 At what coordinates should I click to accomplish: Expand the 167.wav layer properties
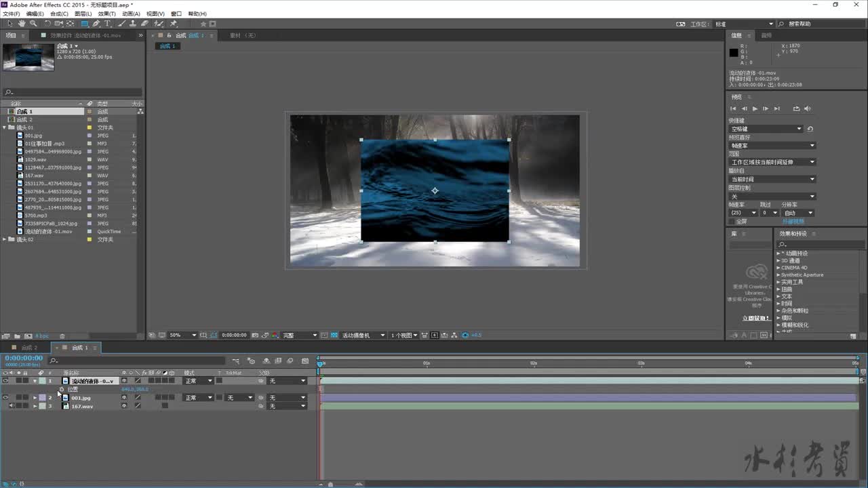pyautogui.click(x=35, y=406)
